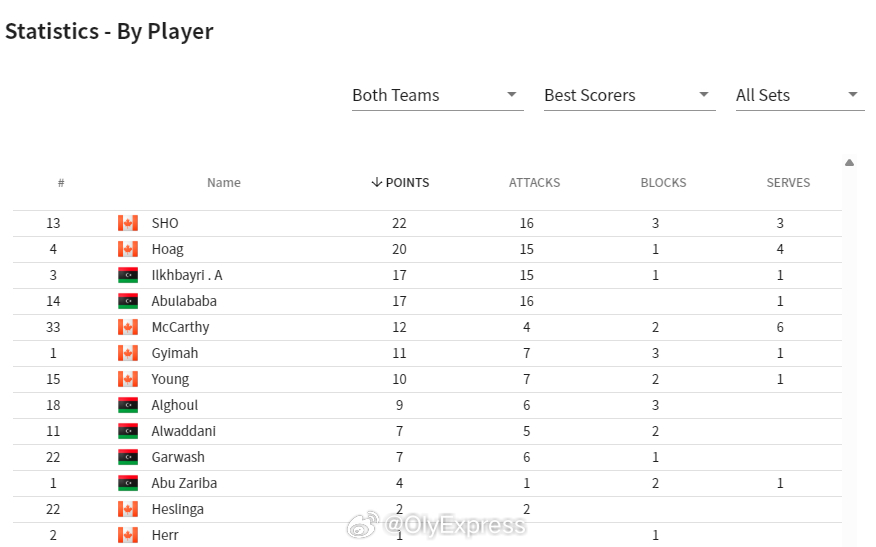876x547 pixels.
Task: Click the Canada flag next to McCarthy
Action: [128, 327]
